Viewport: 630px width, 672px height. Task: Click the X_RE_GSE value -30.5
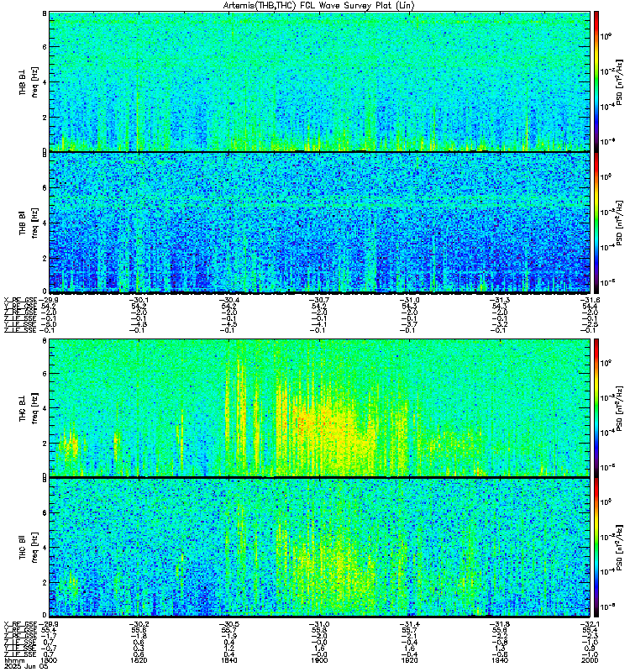228,624
